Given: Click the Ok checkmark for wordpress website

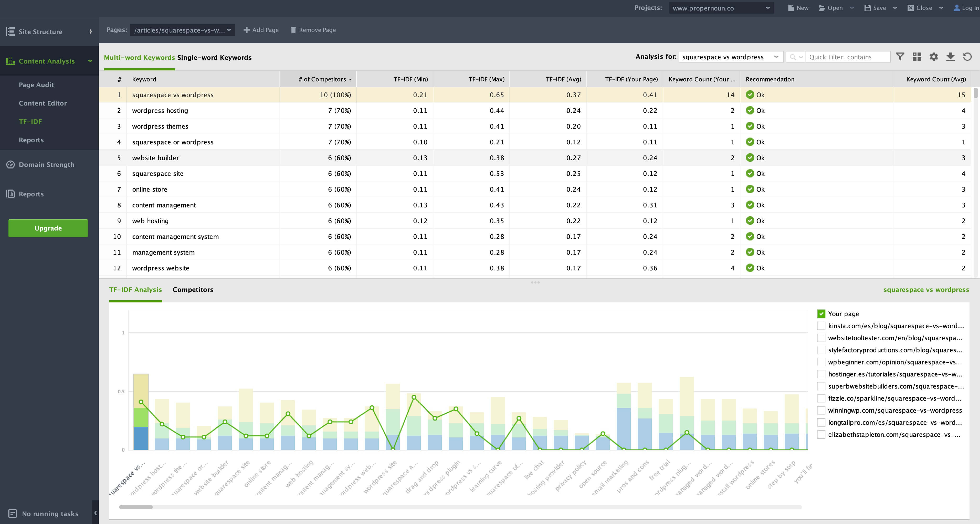Looking at the screenshot, I should [750, 268].
